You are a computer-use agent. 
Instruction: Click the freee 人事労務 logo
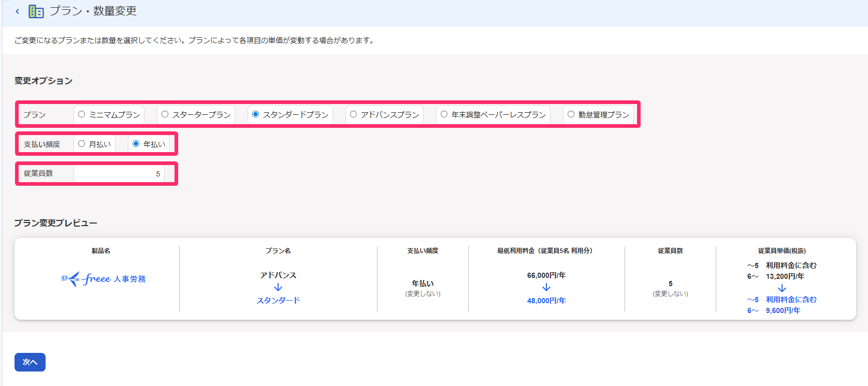[x=104, y=279]
